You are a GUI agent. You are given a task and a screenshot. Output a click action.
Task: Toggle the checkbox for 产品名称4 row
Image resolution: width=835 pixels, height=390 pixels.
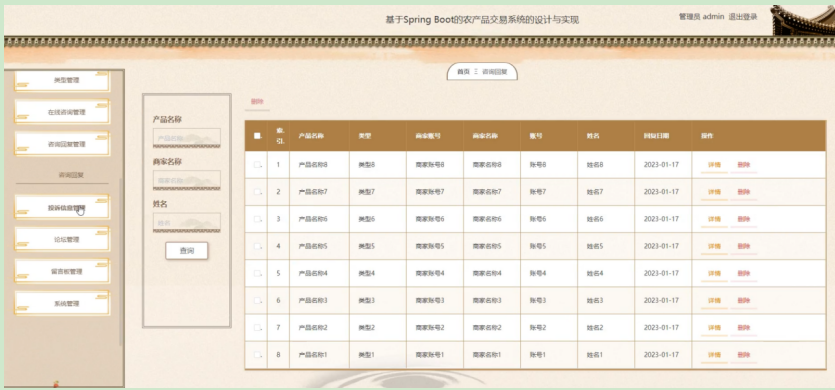coord(257,273)
